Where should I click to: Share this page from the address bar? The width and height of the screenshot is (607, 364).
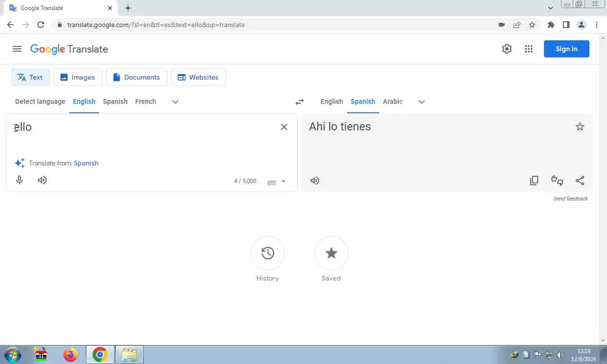517,25
